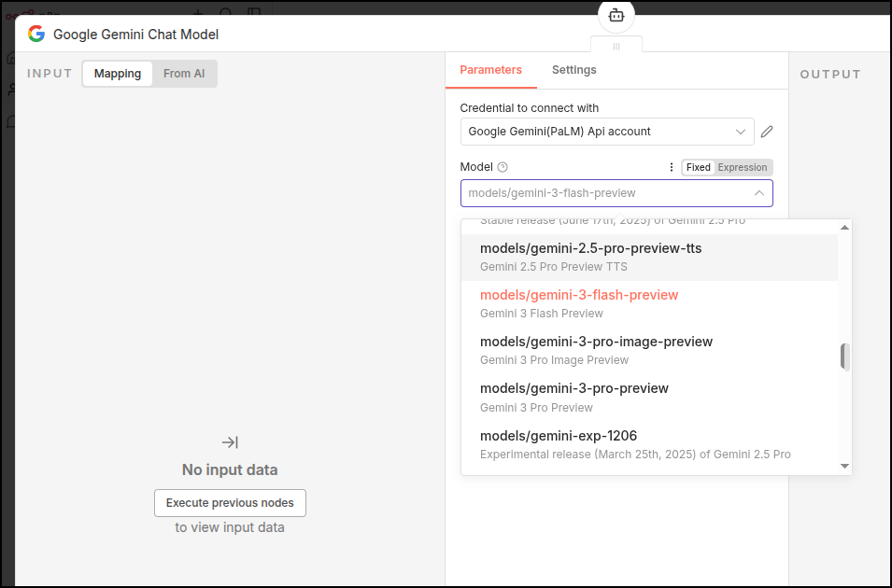Click the Model help question mark icon
Screen dimensions: 892x588
503,167
